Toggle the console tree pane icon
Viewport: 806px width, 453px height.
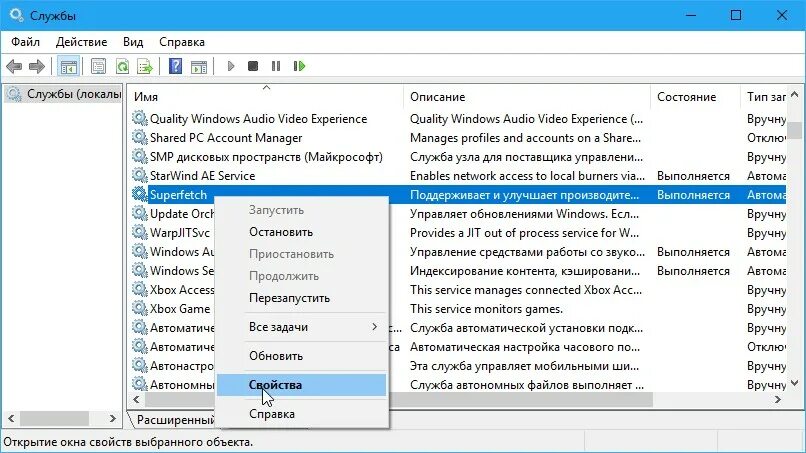pos(68,66)
